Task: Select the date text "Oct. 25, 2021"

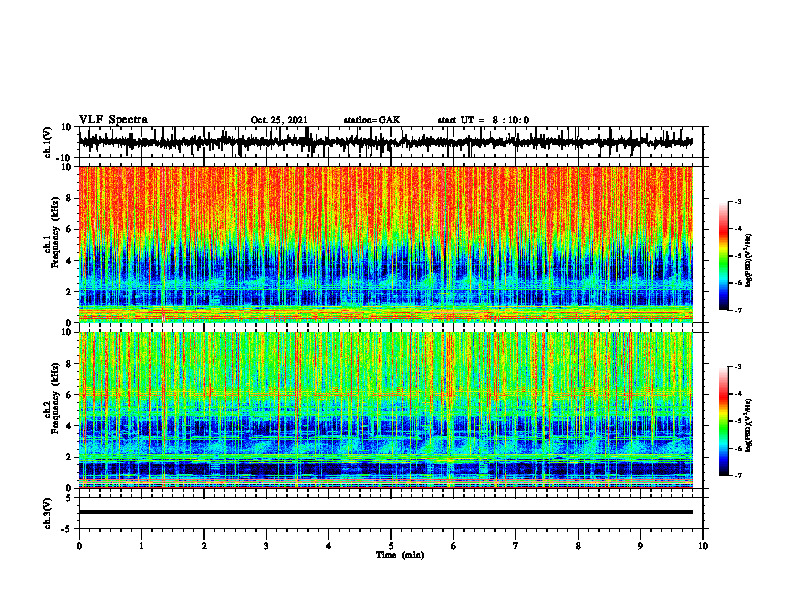Action: coord(279,120)
